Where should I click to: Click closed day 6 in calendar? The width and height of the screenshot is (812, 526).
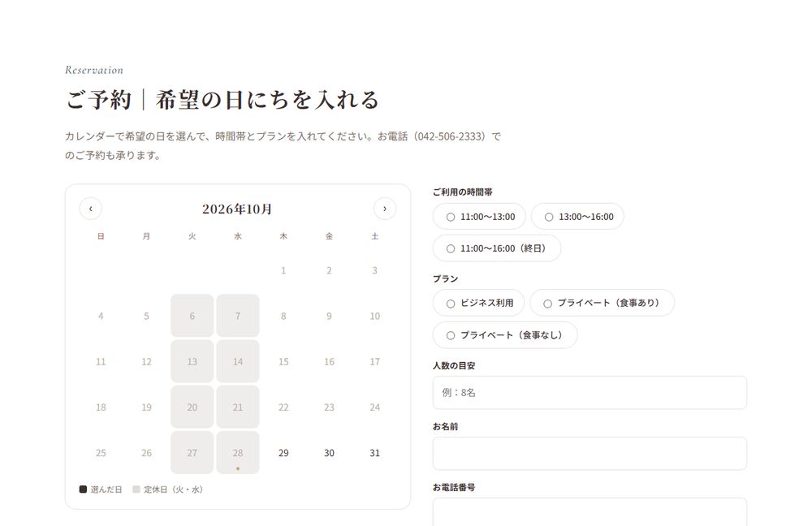pyautogui.click(x=192, y=316)
